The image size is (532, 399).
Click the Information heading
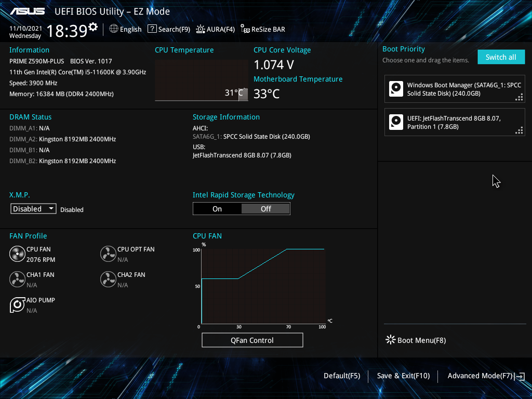click(x=29, y=50)
